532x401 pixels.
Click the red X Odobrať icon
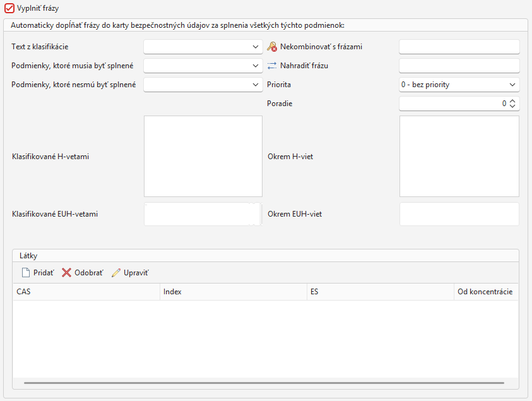(66, 273)
